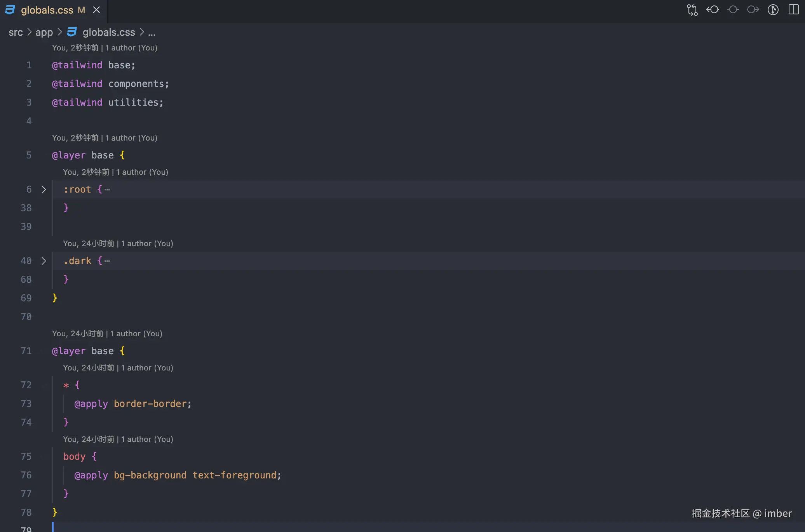Click the CSS icon in the breadcrumb
The image size is (805, 532).
[72, 32]
